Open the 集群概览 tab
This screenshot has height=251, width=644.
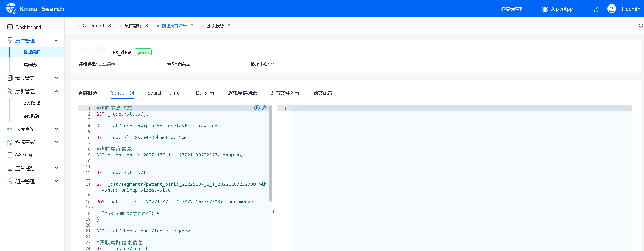point(88,93)
